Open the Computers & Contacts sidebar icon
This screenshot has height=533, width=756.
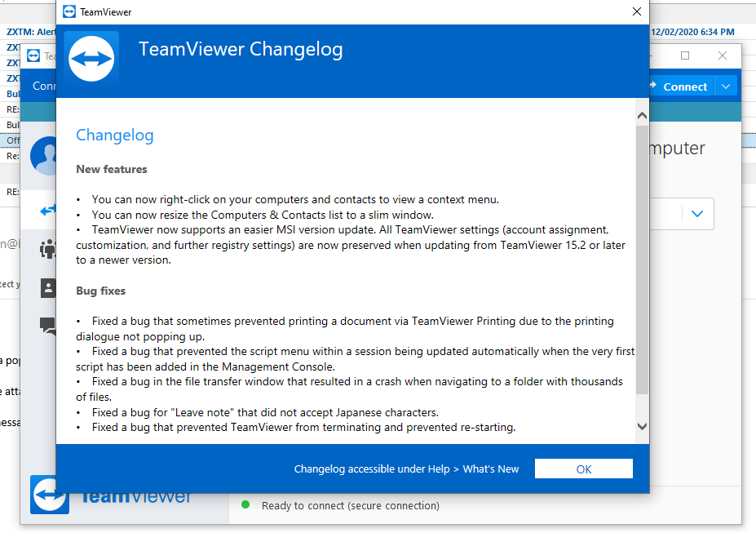(48, 288)
